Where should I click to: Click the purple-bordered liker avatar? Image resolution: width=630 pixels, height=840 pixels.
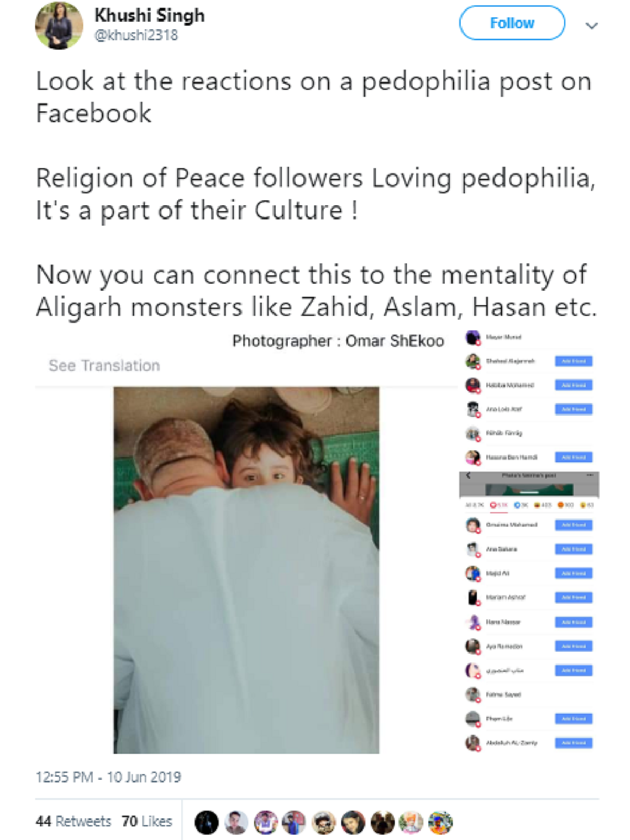pos(265,822)
